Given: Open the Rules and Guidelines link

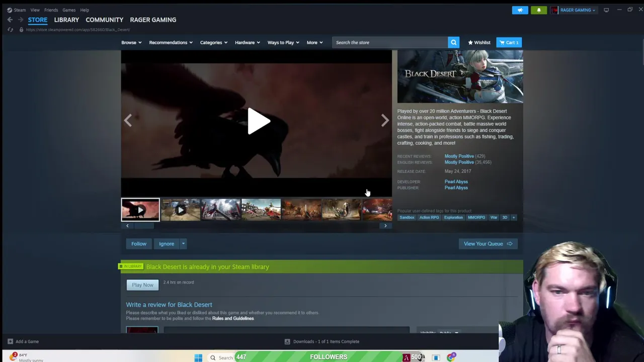Looking at the screenshot, I should pyautogui.click(x=233, y=318).
